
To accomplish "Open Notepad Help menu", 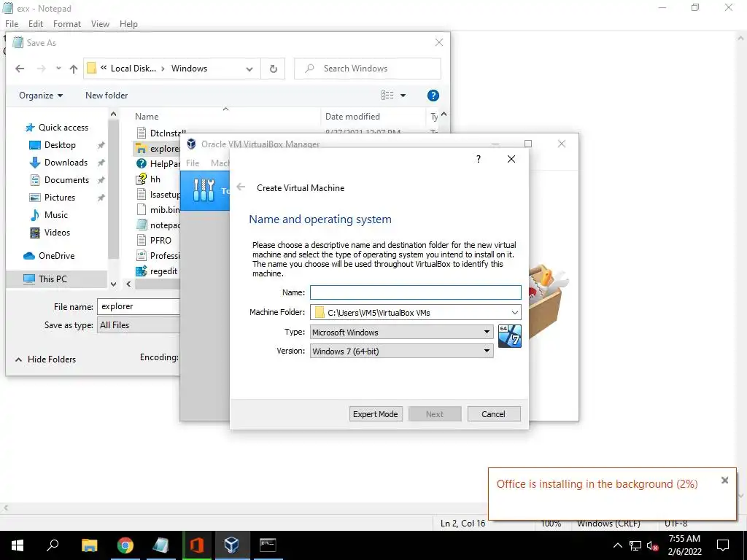I will pyautogui.click(x=128, y=24).
